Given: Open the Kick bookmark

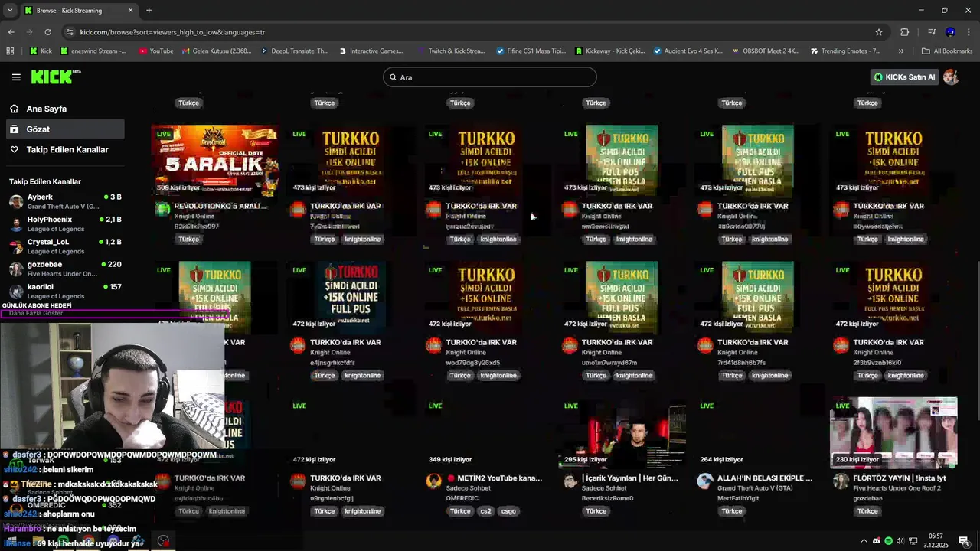Looking at the screenshot, I should [x=41, y=51].
